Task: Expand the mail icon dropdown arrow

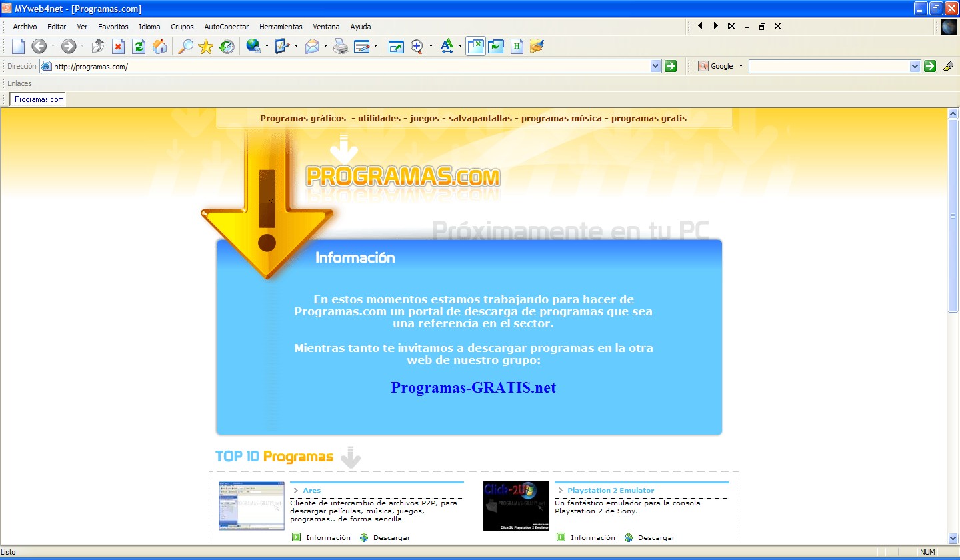Action: tap(325, 47)
